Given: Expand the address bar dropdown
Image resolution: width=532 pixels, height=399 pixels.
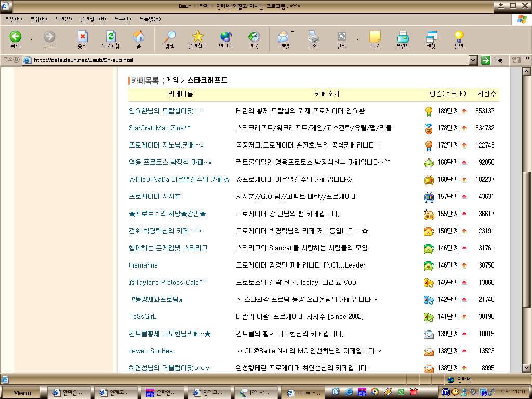Looking at the screenshot, I should pos(473,60).
